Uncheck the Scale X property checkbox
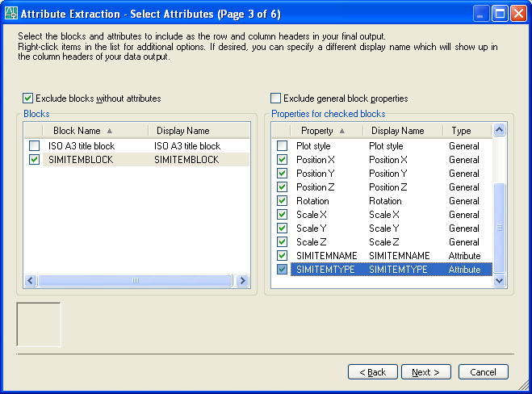This screenshot has width=532, height=394. (282, 215)
